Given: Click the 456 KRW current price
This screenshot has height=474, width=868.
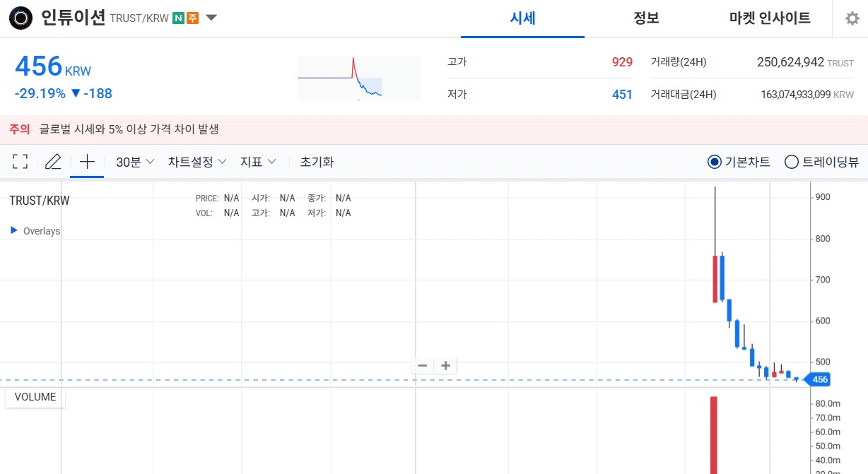Looking at the screenshot, I should 53,67.
